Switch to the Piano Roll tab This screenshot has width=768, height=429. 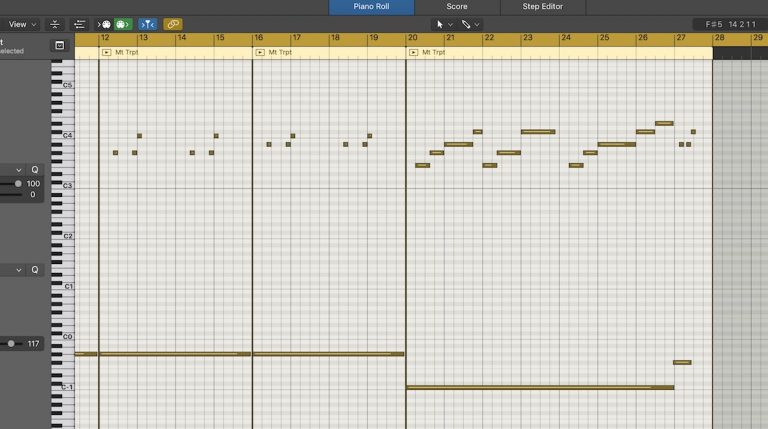(x=371, y=7)
